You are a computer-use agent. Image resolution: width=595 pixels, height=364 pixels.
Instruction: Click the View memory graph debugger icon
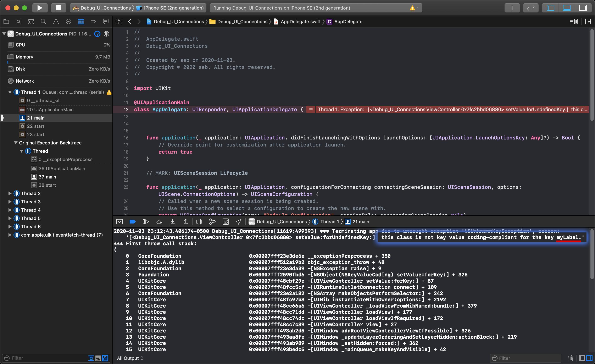[x=213, y=222]
